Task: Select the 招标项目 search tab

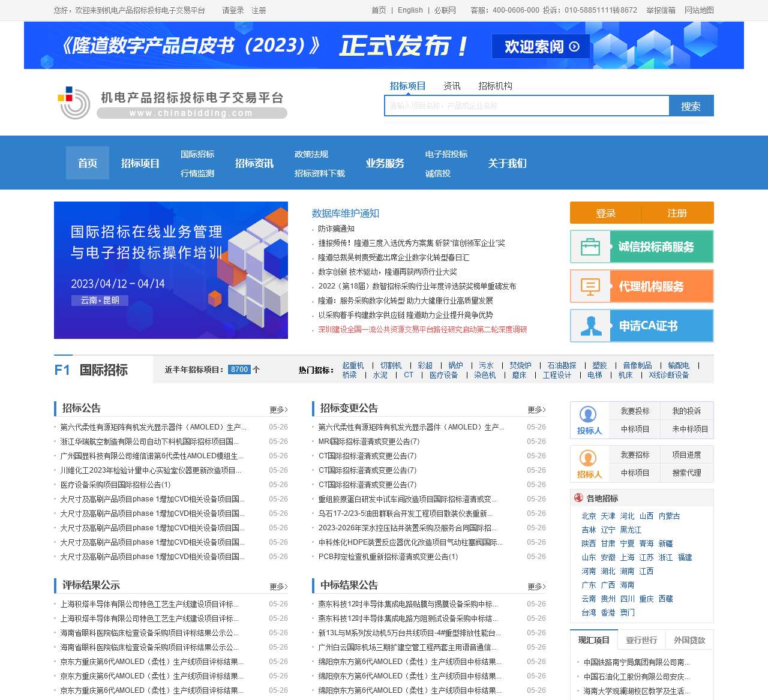Action: click(407, 86)
